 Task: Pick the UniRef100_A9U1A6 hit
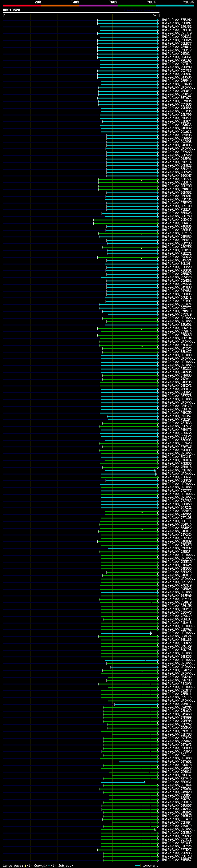[x=176, y=60]
